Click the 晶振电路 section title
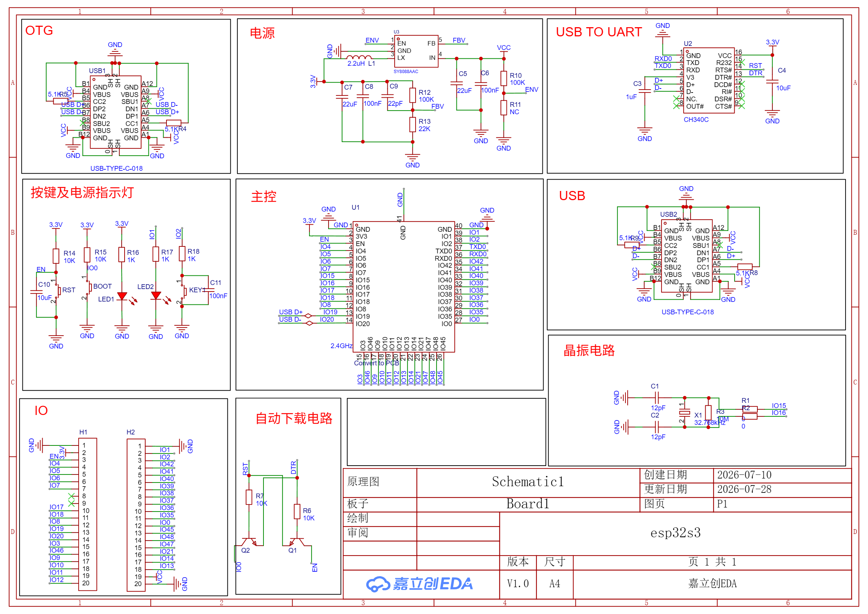This screenshot has height=614, width=868. pos(589,350)
